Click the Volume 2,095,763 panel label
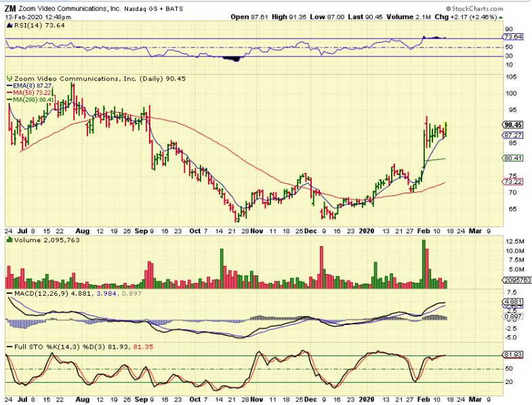This screenshot has width=532, height=405. (x=47, y=240)
